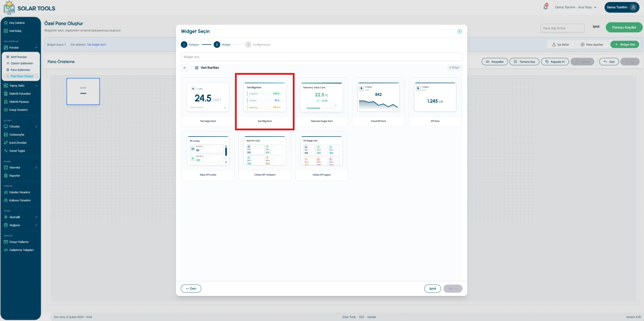Click the İptal button in dialog footer
The width and height of the screenshot is (644, 321).
click(x=432, y=289)
